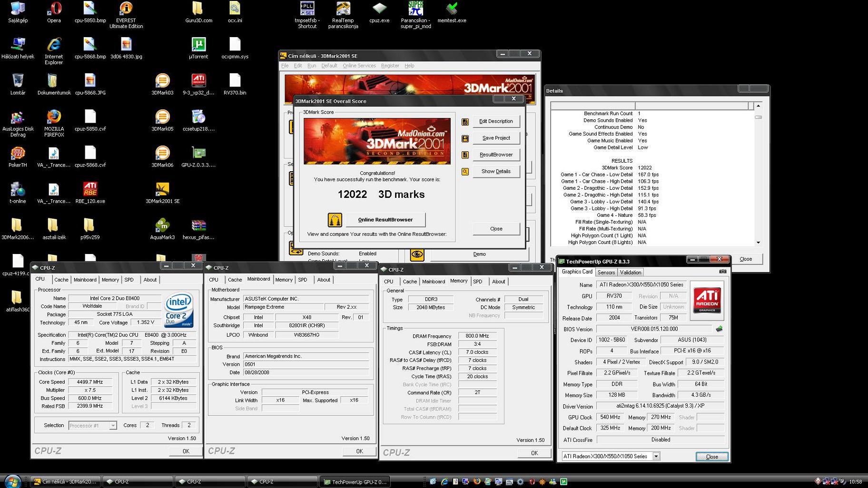Click the GPU-Z screenshot camera icon
868x488 pixels.
(722, 272)
